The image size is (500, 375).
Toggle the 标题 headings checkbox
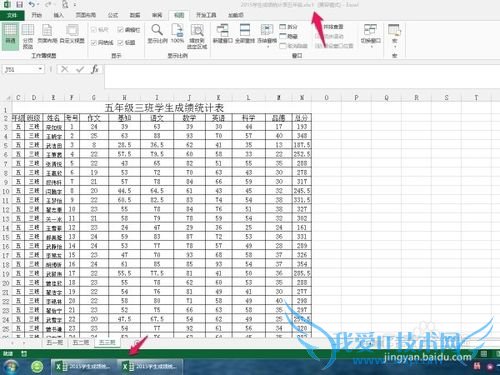pos(120,42)
